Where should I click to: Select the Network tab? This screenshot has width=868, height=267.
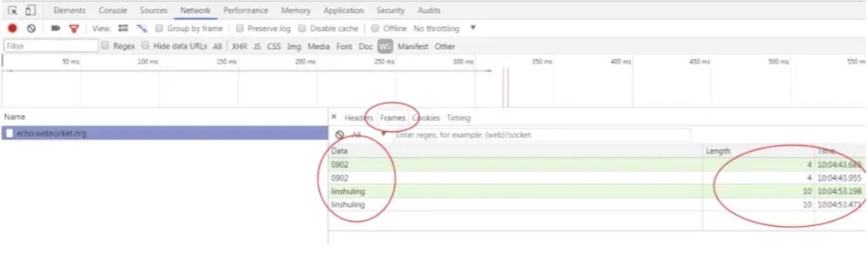(195, 11)
